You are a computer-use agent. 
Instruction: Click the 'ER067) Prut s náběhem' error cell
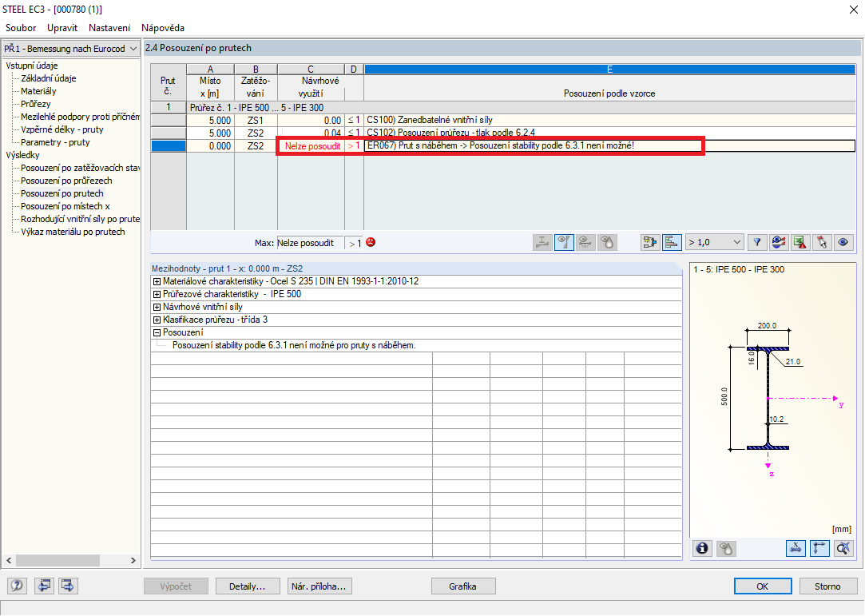(x=609, y=145)
